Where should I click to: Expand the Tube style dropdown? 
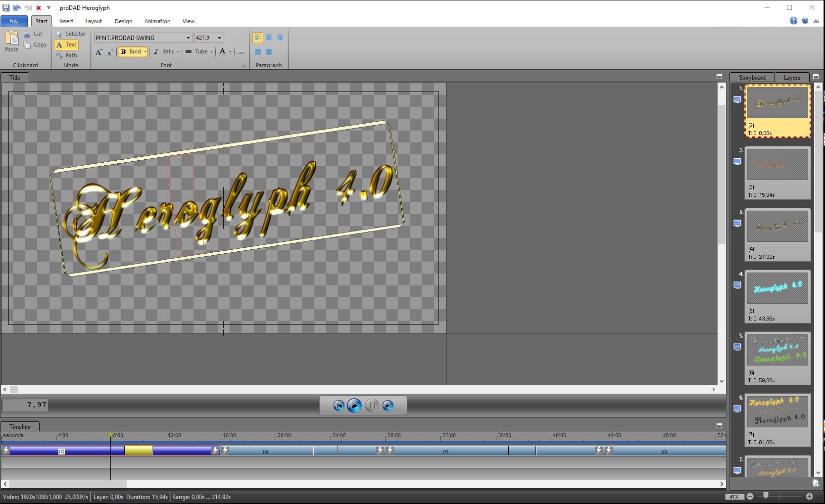pyautogui.click(x=212, y=51)
